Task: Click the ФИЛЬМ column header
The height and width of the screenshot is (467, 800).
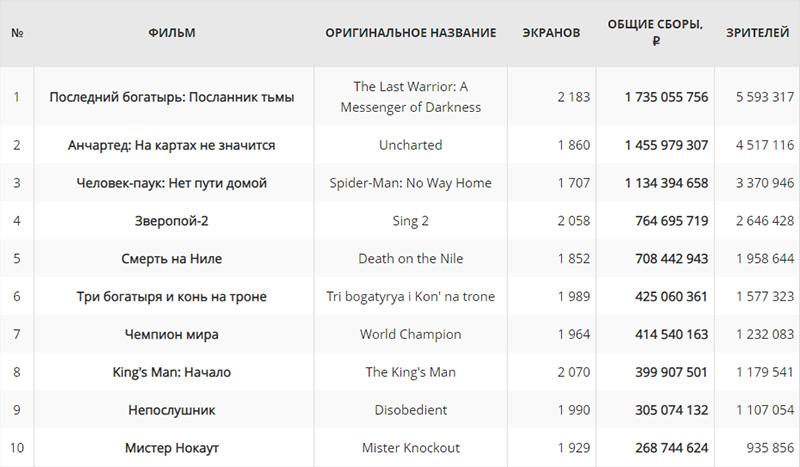Action: tap(171, 33)
